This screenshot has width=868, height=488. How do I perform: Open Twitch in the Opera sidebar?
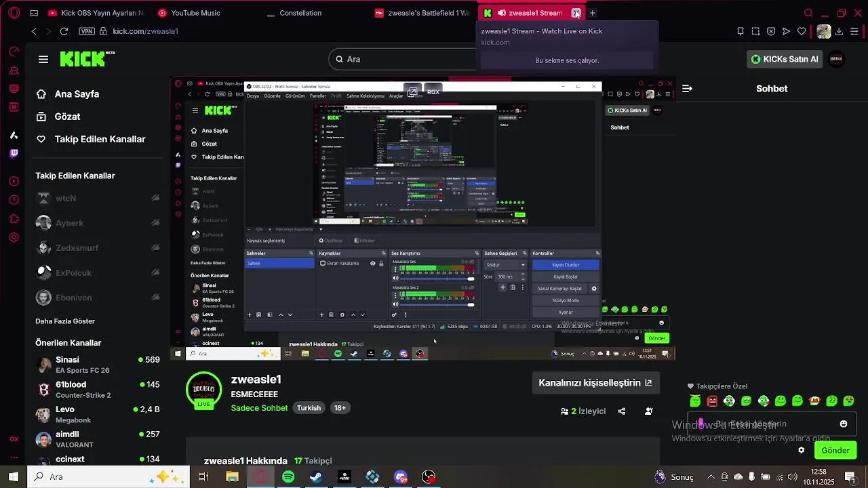pos(14,154)
